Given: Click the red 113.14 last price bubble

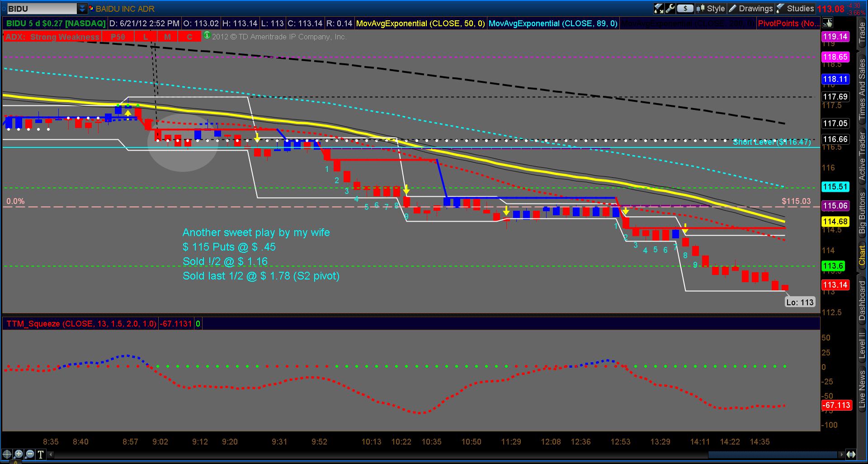Looking at the screenshot, I should tap(835, 285).
